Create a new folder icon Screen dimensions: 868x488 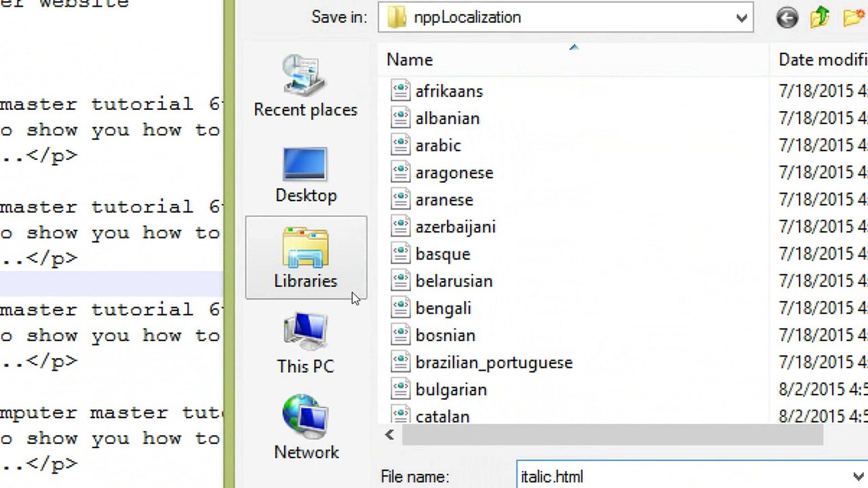tap(855, 18)
